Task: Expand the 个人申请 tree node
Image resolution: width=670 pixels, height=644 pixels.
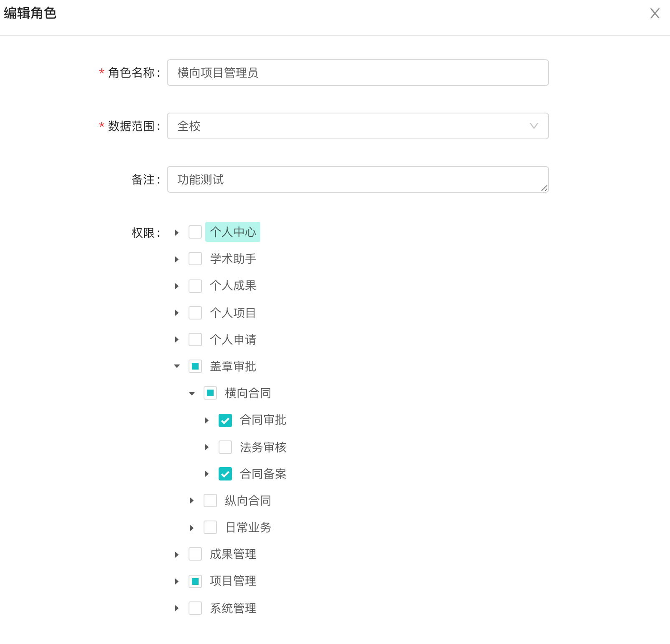Action: (x=177, y=340)
